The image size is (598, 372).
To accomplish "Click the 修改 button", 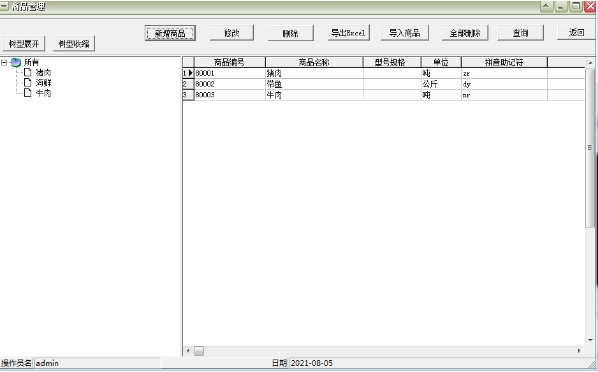I will pos(231,33).
